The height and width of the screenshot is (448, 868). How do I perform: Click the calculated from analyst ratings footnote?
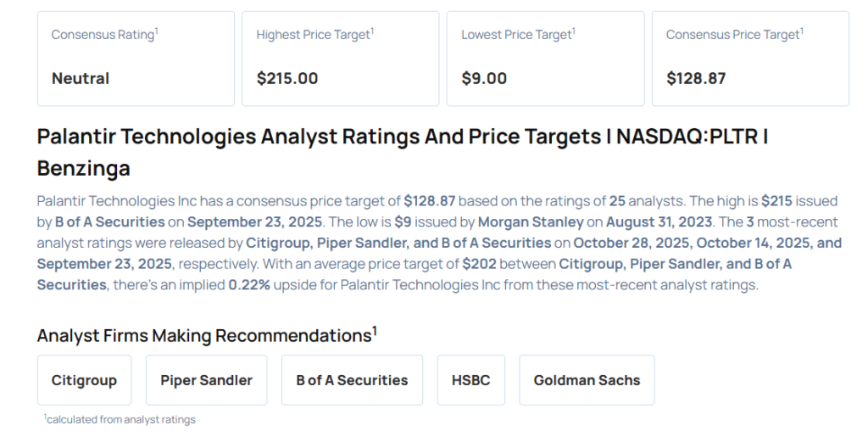pyautogui.click(x=120, y=419)
